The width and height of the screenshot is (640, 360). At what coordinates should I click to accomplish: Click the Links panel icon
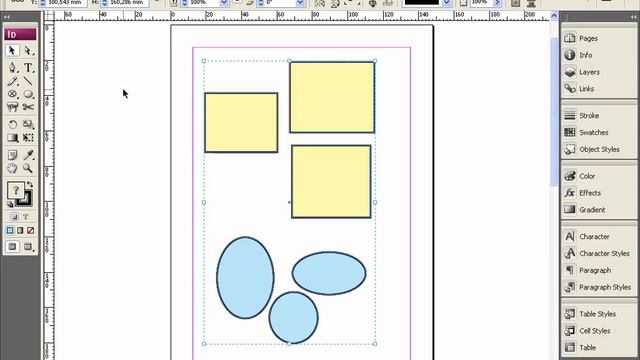coord(570,89)
